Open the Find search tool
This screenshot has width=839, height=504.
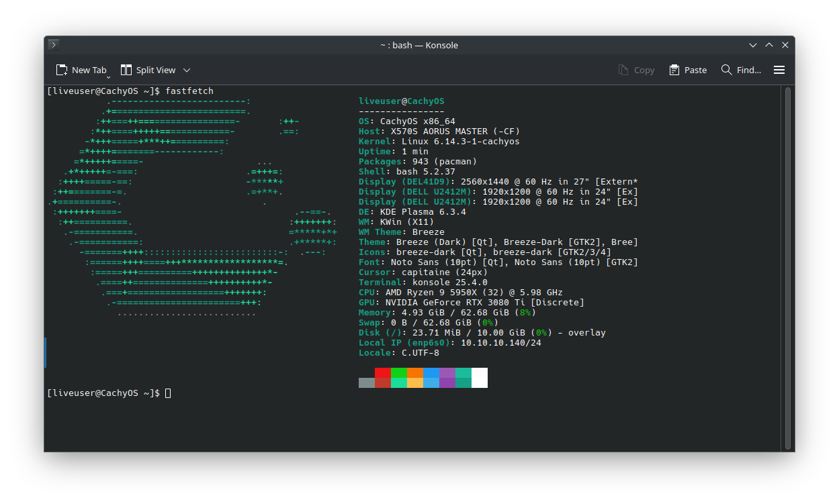[741, 70]
